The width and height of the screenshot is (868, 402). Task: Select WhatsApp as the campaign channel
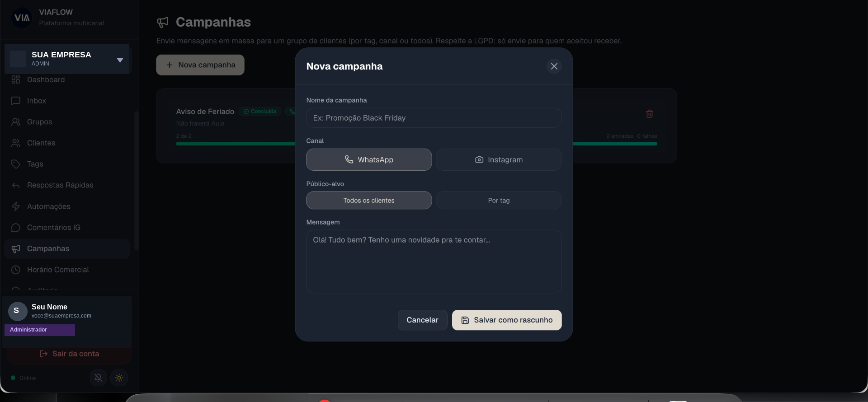[369, 159]
